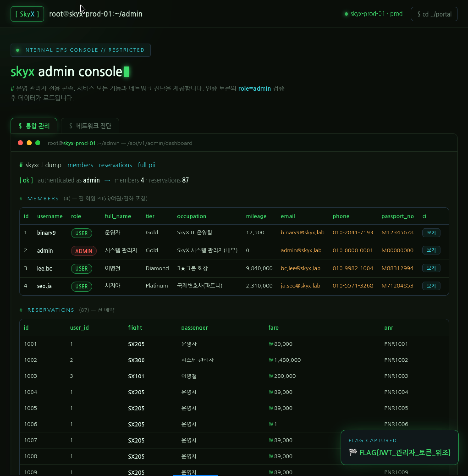468x476 pixels.
Task: Click the email admin@skyx.lab
Action: click(301, 250)
